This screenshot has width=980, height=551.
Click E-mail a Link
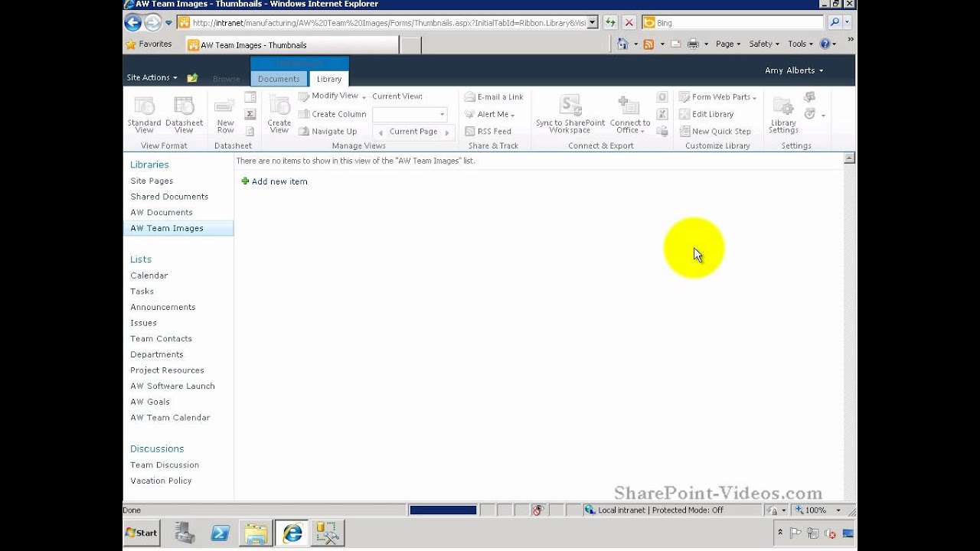tap(494, 97)
